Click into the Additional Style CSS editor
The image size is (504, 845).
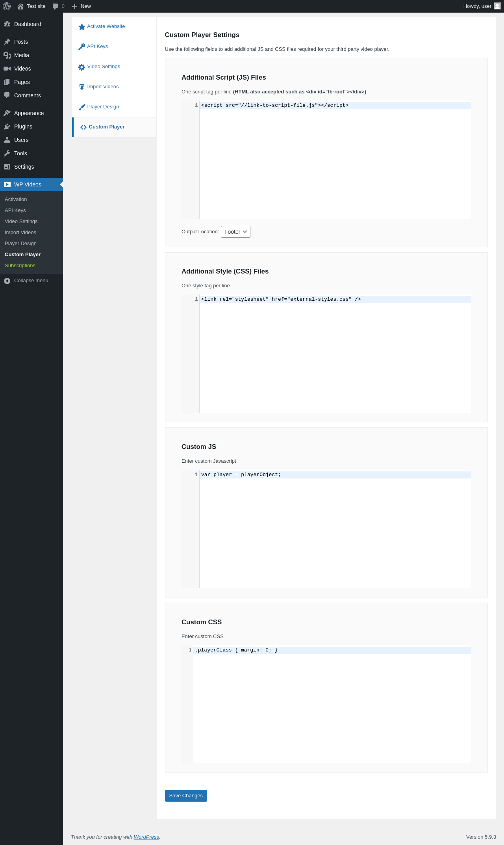(326, 354)
